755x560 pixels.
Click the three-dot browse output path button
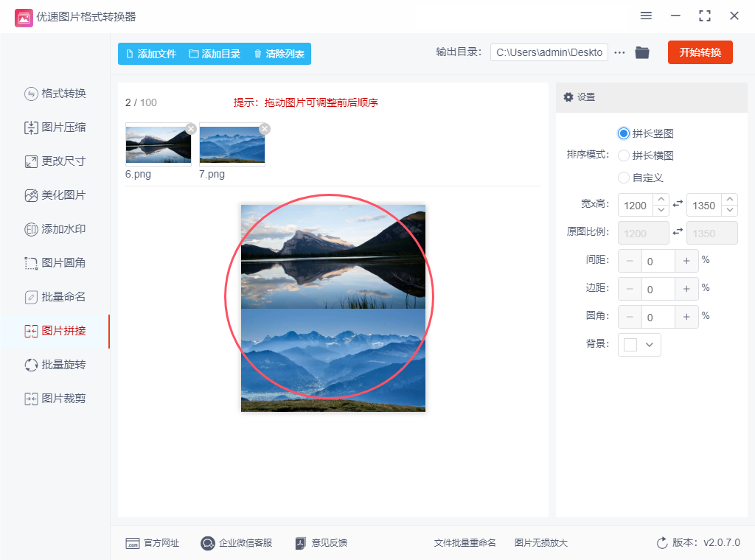click(619, 52)
